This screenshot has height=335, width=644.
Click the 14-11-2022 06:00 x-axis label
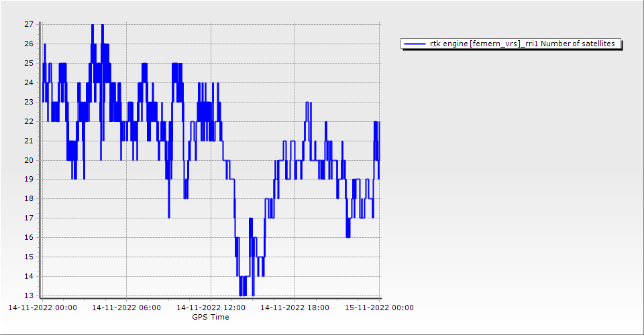pos(126,308)
